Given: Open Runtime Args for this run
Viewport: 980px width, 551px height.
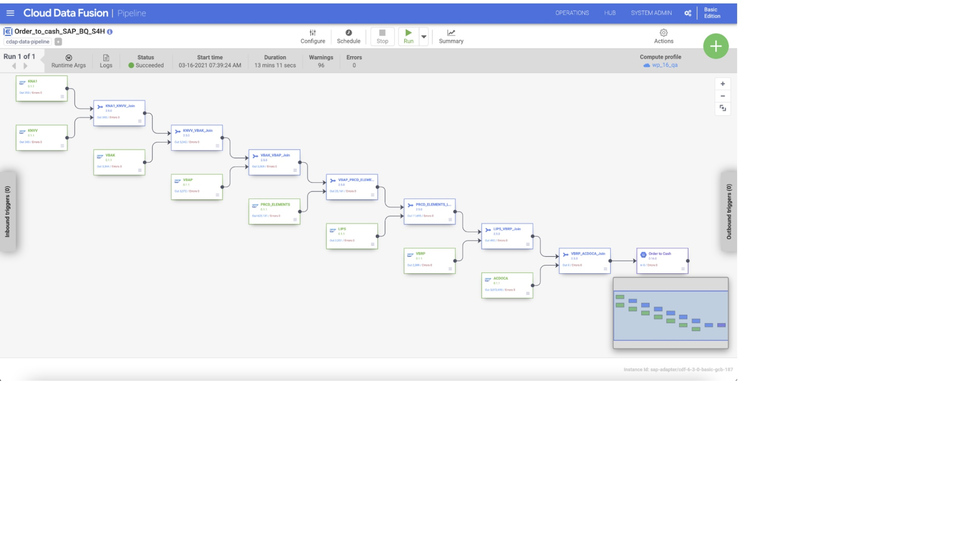Looking at the screenshot, I should tap(69, 61).
